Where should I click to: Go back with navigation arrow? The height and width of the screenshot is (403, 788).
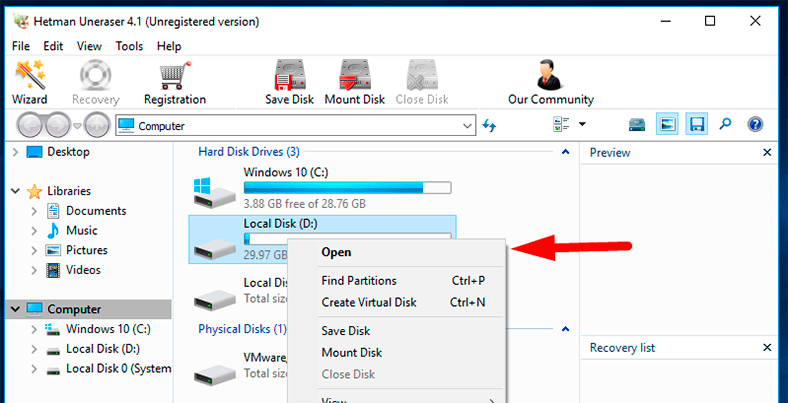click(30, 125)
